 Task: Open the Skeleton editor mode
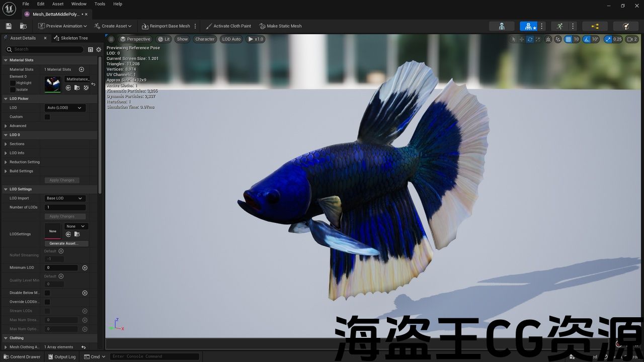click(502, 26)
